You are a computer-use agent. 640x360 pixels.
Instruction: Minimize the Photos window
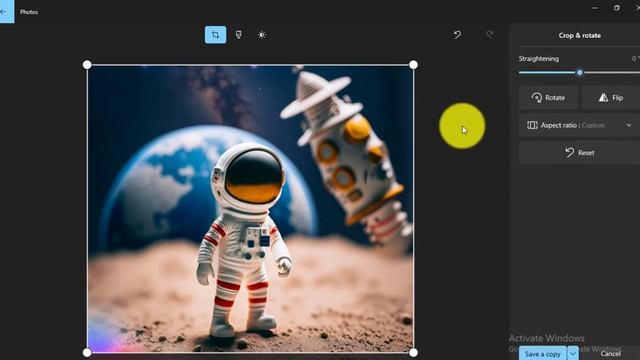pyautogui.click(x=595, y=8)
